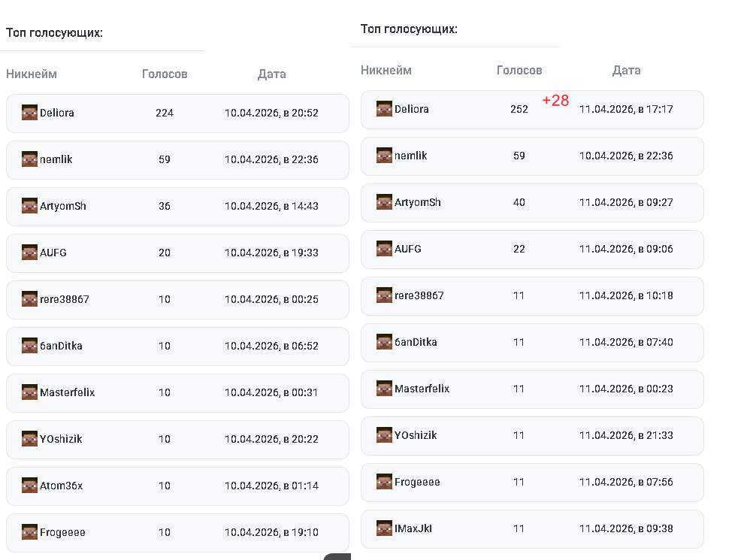Click the Голосов header above 224
The height and width of the screenshot is (560, 753).
tap(165, 74)
